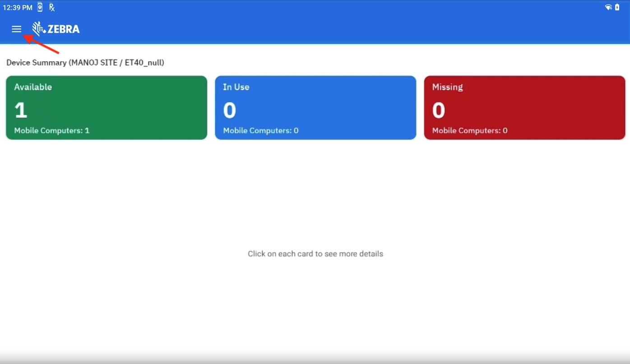Image resolution: width=630 pixels, height=364 pixels.
Task: Tap the device tracker status bar icon
Action: point(40,7)
